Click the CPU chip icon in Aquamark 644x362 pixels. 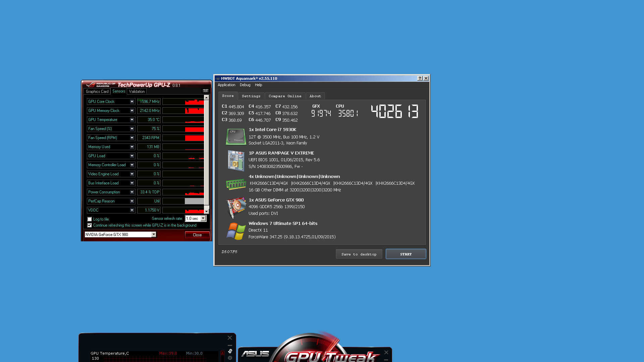pyautogui.click(x=236, y=137)
